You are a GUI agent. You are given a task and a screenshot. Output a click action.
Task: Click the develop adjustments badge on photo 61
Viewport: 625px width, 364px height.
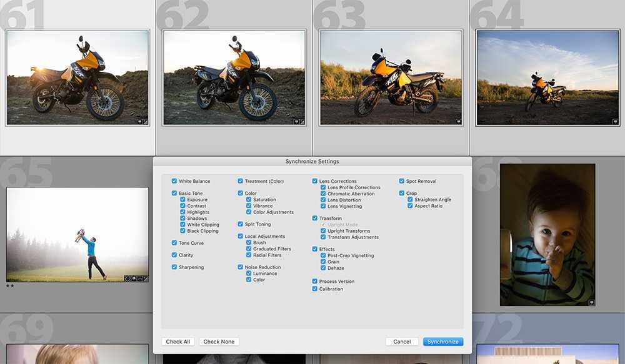coord(146,122)
